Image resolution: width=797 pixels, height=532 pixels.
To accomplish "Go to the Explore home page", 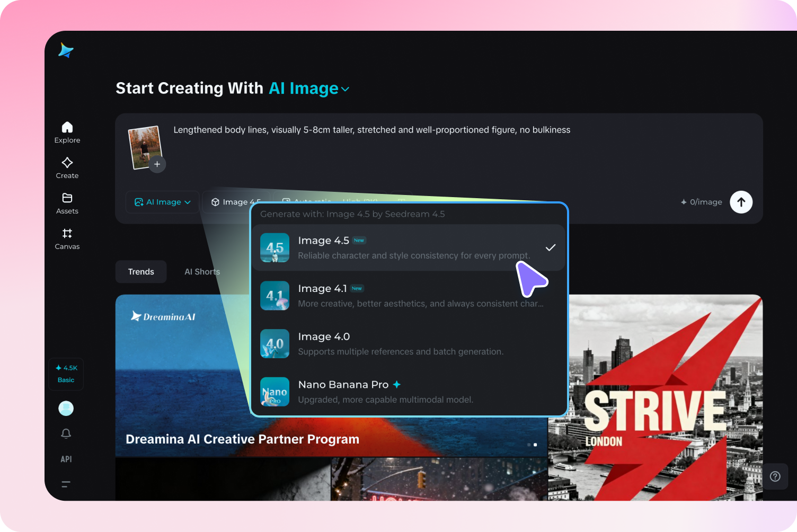I will tap(67, 132).
